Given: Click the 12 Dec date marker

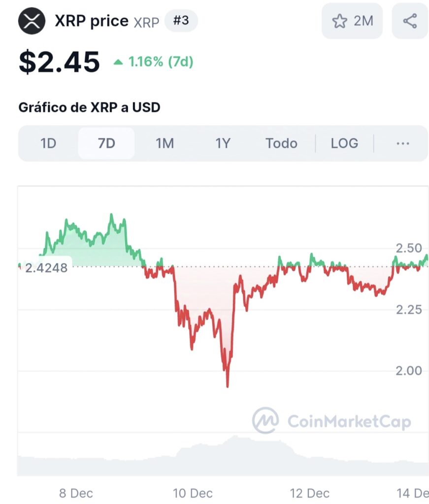Looking at the screenshot, I should click(310, 493).
